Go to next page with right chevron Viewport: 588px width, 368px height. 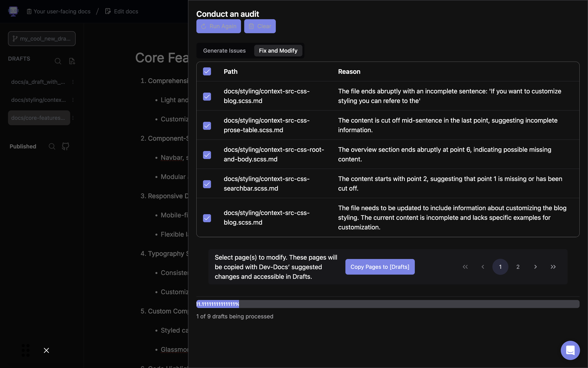click(x=535, y=267)
